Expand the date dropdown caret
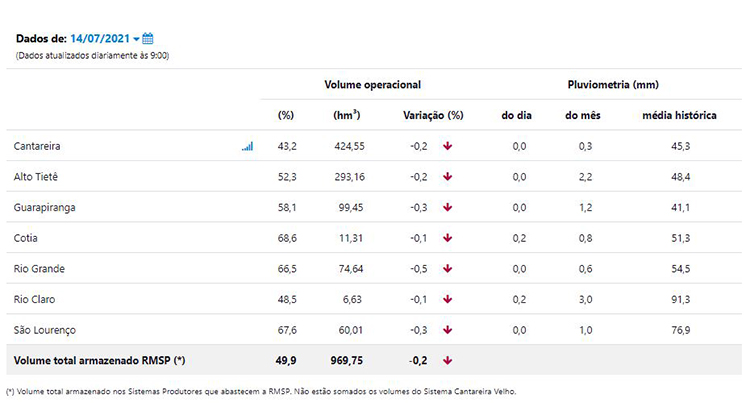This screenshot has width=750, height=420. [136, 39]
